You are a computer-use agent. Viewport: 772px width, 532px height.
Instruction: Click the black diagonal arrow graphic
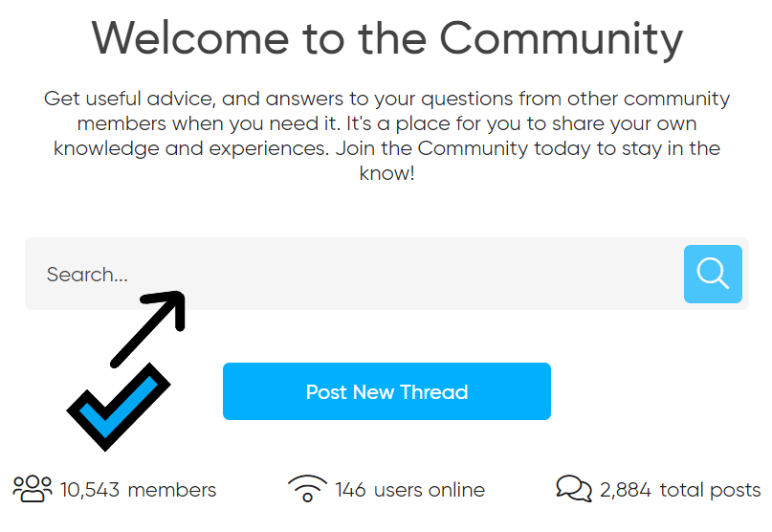pyautogui.click(x=147, y=329)
